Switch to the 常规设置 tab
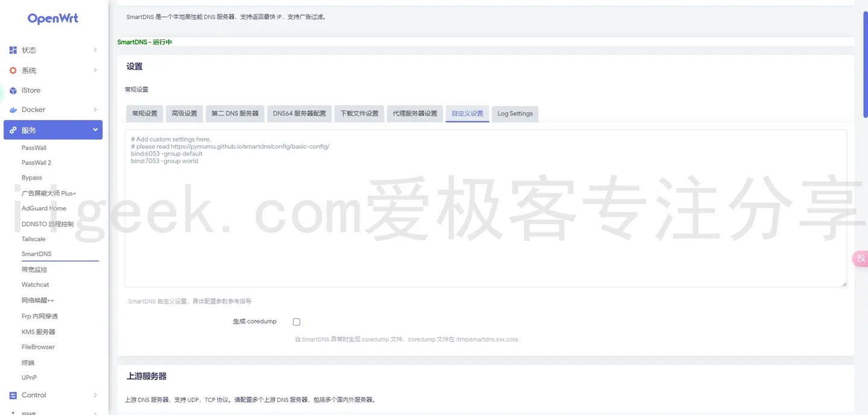Screen dimensions: 868x415 click(144, 113)
